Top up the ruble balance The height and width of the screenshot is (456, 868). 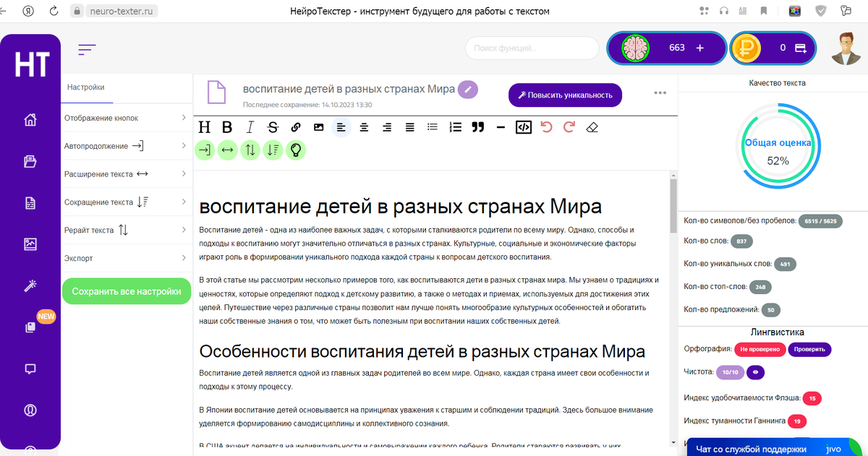point(801,48)
